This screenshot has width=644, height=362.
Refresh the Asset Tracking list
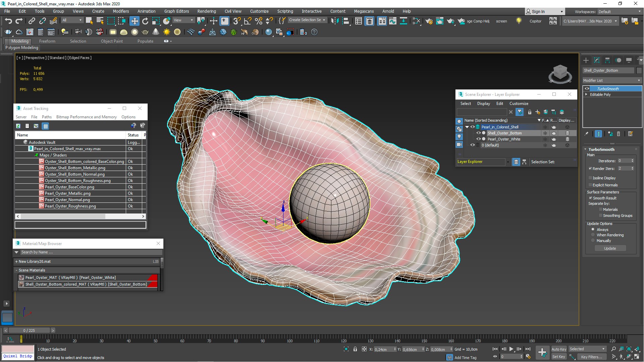pyautogui.click(x=18, y=126)
